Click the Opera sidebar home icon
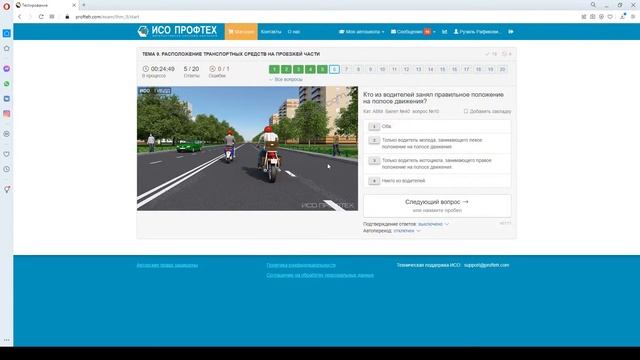The width and height of the screenshot is (640, 360). pos(7,49)
